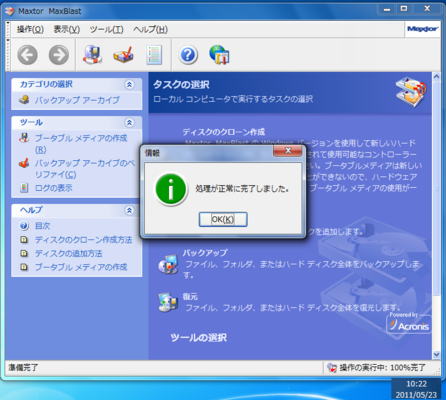Click OK(K) in the 情報 dialog
Image resolution: width=446 pixels, height=400 pixels.
(223, 219)
